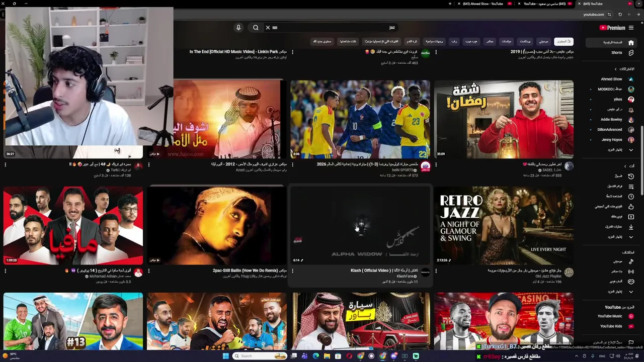This screenshot has height=362, width=644.
Task: Open more options for 2pac Still Ballin
Action: tap(149, 271)
